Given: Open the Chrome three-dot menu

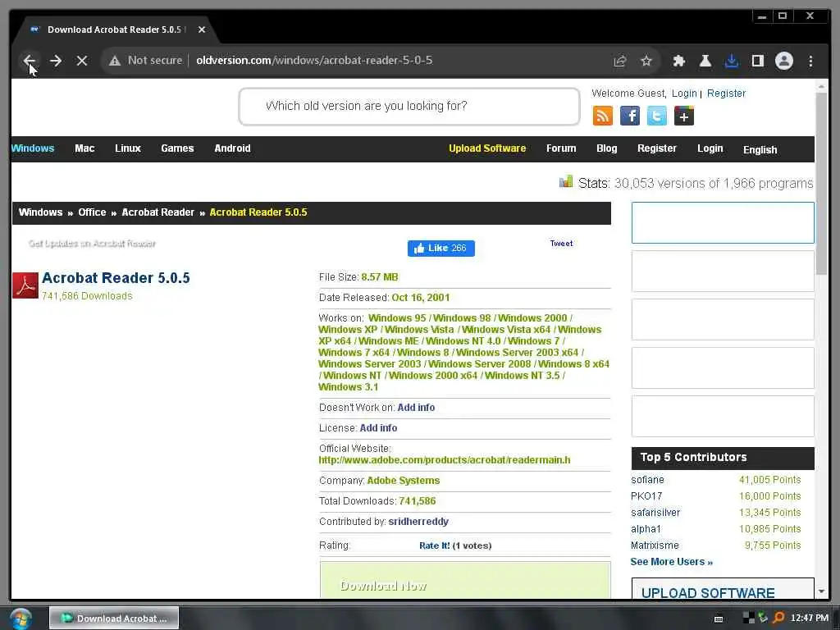Looking at the screenshot, I should click(810, 61).
